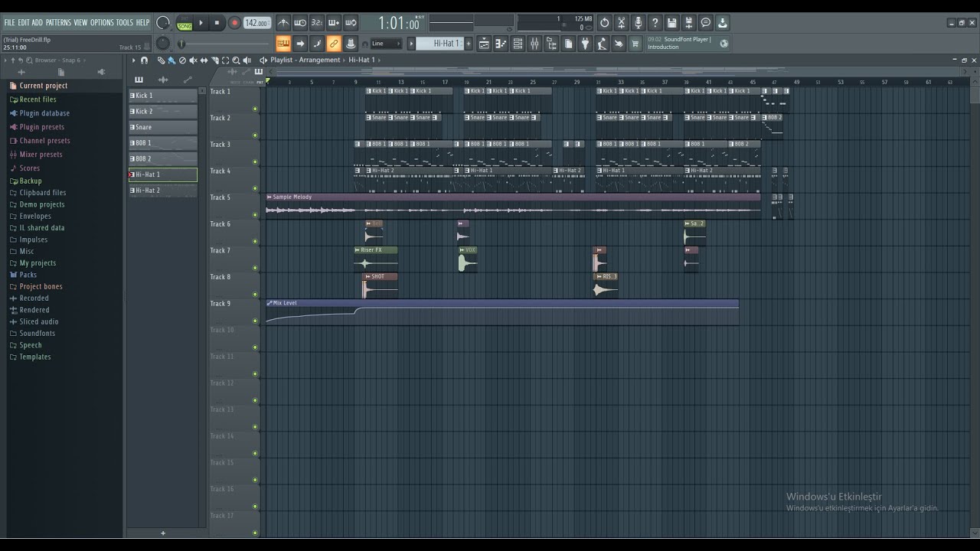This screenshot has height=551, width=980.
Task: Open the OPTIONS menu
Action: [x=102, y=23]
